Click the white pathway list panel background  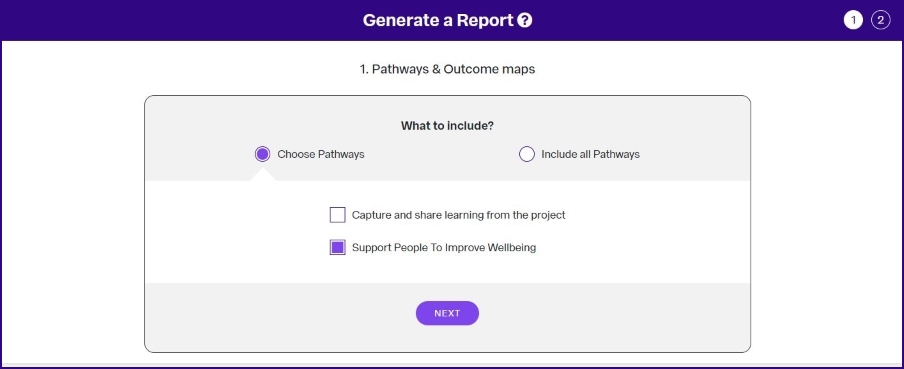[634, 232]
